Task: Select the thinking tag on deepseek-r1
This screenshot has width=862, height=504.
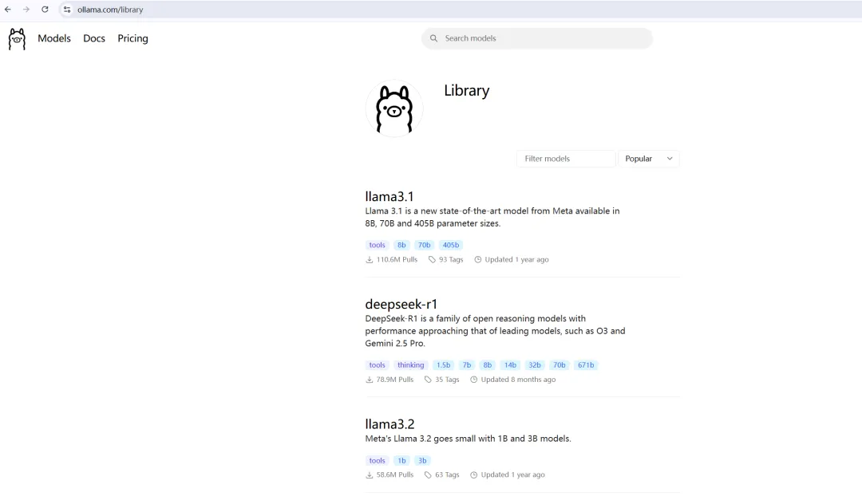Action: pos(411,365)
